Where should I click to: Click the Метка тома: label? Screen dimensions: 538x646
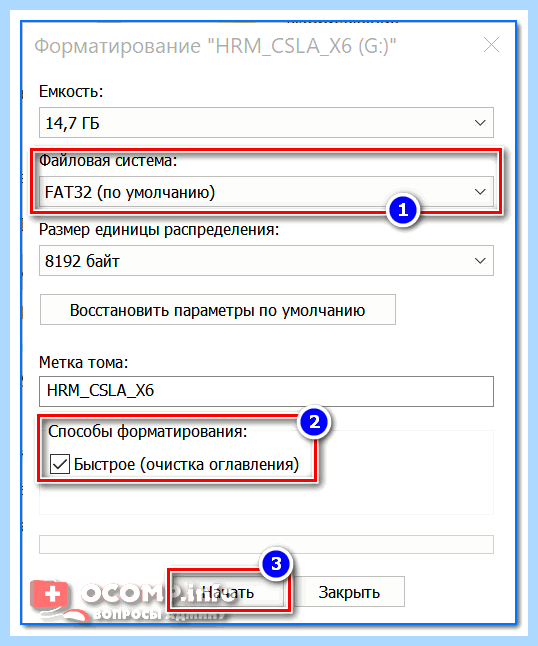(84, 363)
